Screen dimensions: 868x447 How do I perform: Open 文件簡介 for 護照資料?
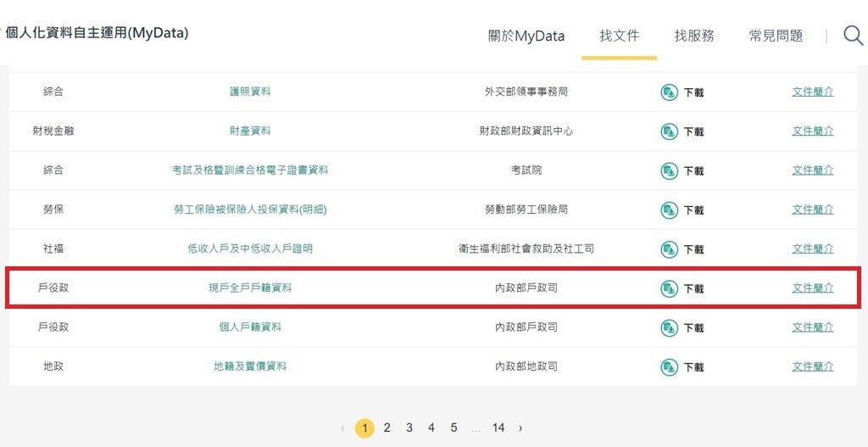pyautogui.click(x=812, y=92)
